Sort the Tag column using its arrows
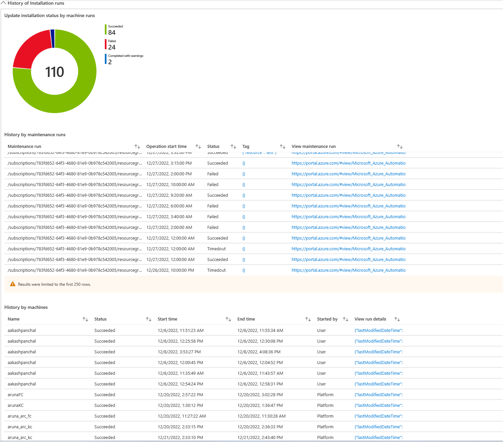This screenshot has width=504, height=442. [x=283, y=146]
